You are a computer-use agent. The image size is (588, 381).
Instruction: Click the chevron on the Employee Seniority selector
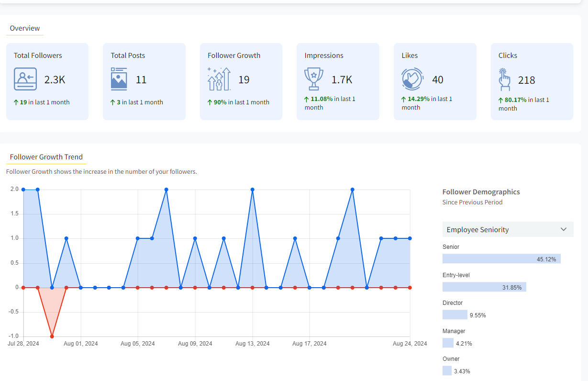563,230
